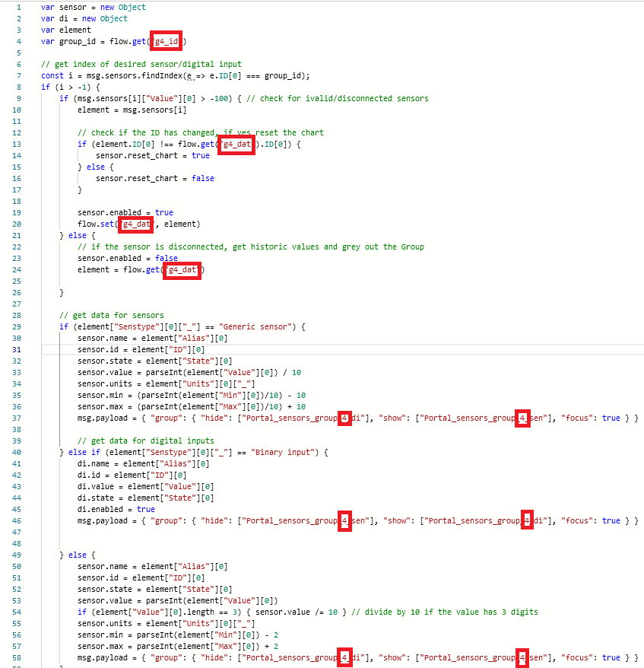Click 'sensor.enabled = true' on line 19

click(125, 212)
